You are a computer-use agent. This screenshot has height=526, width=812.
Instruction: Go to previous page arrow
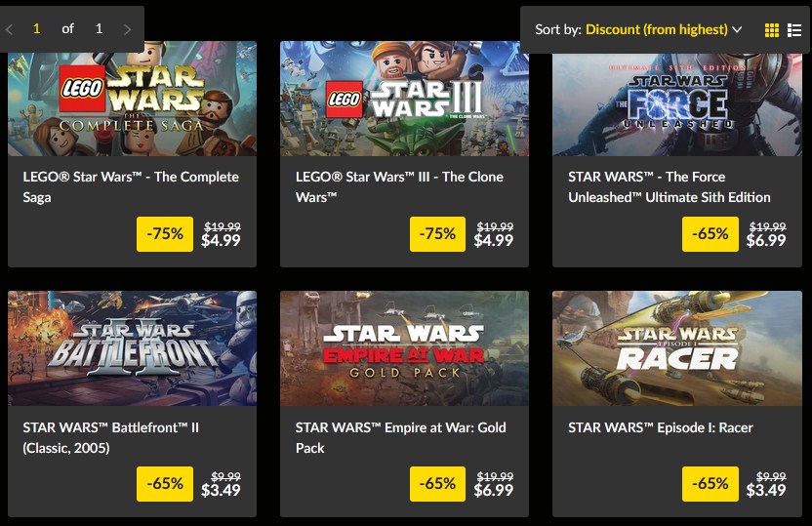[10, 29]
